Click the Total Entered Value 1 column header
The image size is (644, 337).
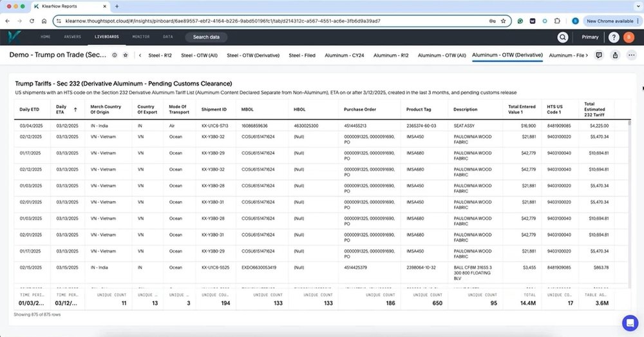click(x=522, y=110)
